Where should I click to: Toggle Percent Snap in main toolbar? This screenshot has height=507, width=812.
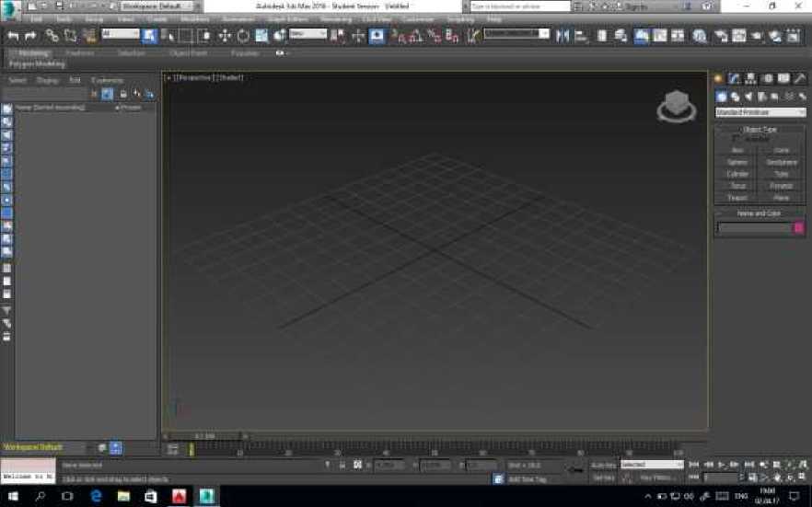pyautogui.click(x=434, y=36)
